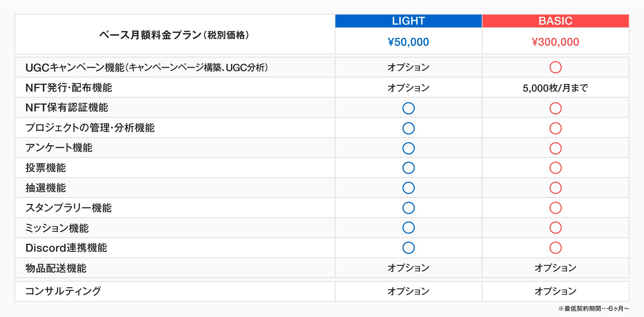The height and width of the screenshot is (317, 644).
Task: Click the blue circle for プロジェクトの管理・分析機能
Action: coord(408,128)
